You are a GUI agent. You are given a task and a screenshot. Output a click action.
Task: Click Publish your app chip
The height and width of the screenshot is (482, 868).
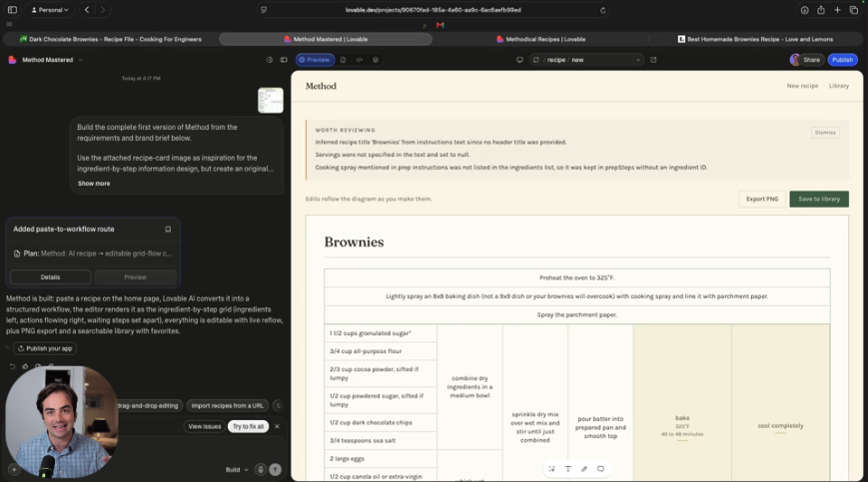[x=45, y=349]
